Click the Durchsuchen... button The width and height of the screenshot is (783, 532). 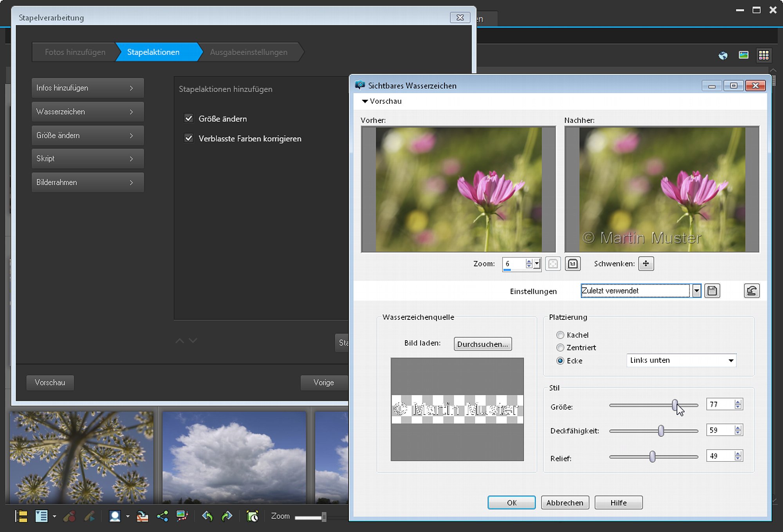click(x=483, y=344)
